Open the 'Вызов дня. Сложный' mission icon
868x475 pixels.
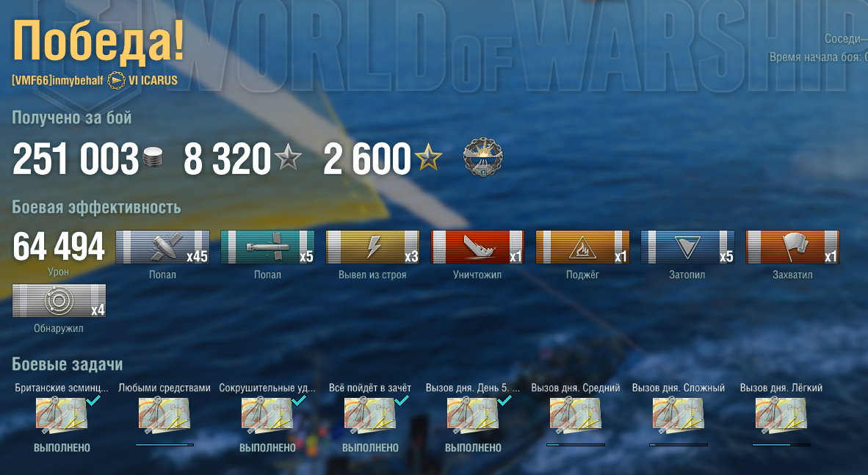point(679,415)
